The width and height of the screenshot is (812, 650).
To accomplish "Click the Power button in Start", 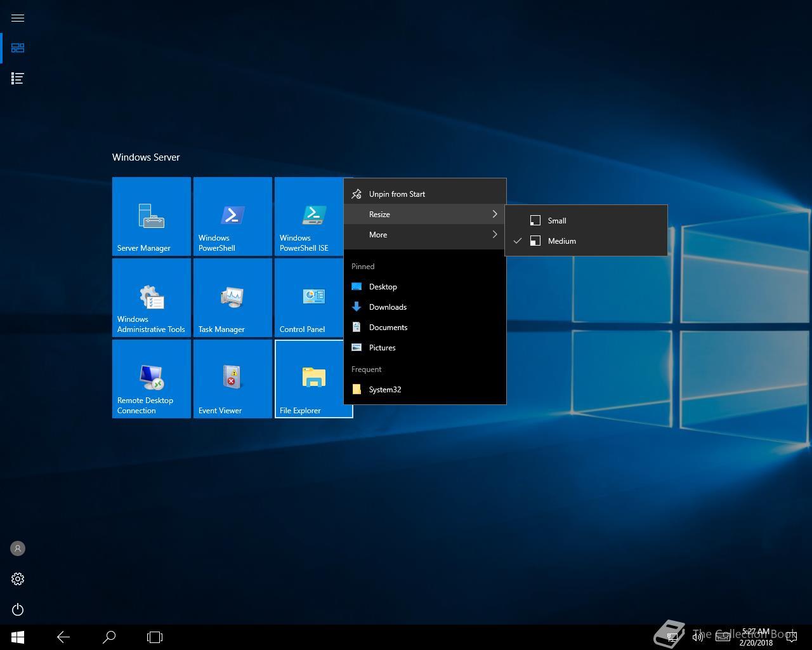I will coord(18,609).
